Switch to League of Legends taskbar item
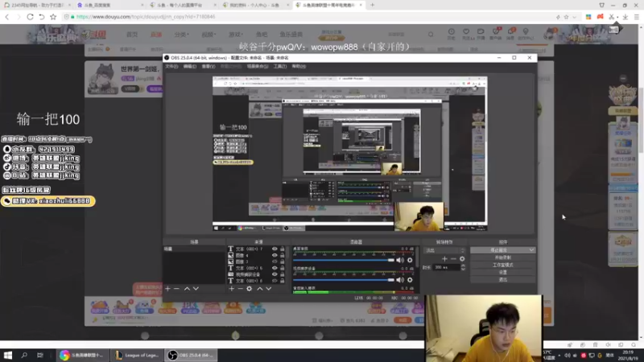Image resolution: width=644 pixels, height=362 pixels. pyautogui.click(x=137, y=355)
